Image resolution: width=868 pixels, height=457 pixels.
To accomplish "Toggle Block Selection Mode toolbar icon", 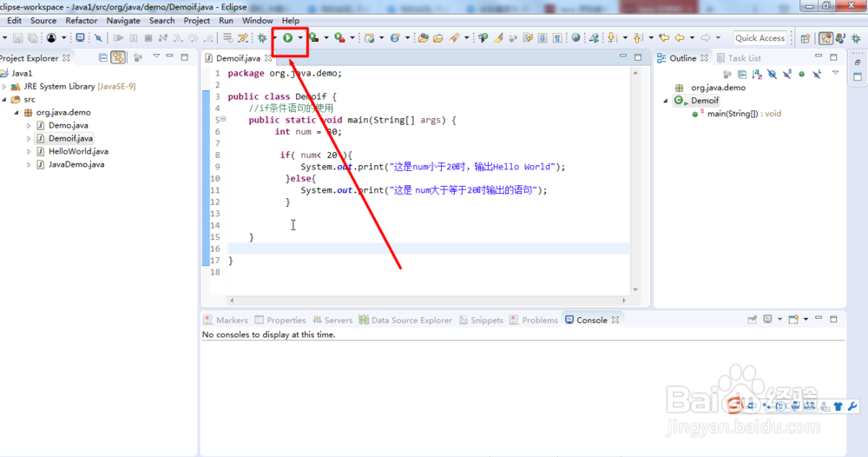I will click(x=542, y=37).
